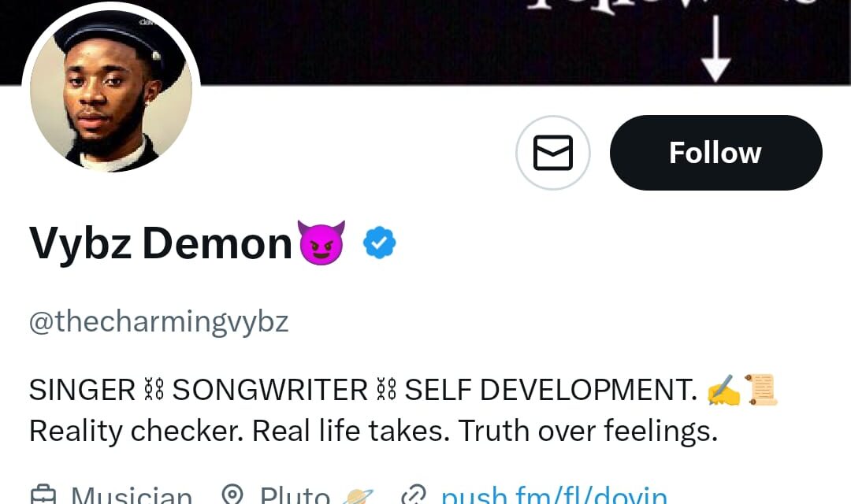Screen dimensions: 851x504
Task: Click the scroll emoji in bio
Action: point(761,390)
